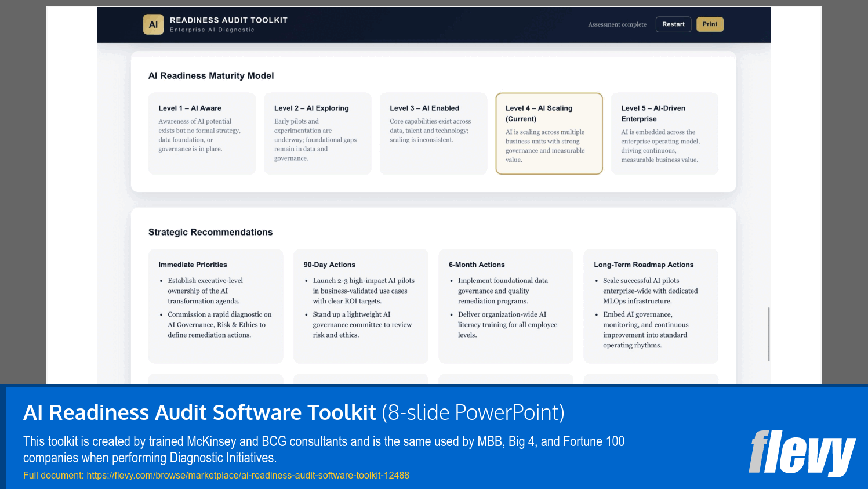This screenshot has width=868, height=489.
Task: Click 'This toolkit is created by' banner description
Action: 324,450
